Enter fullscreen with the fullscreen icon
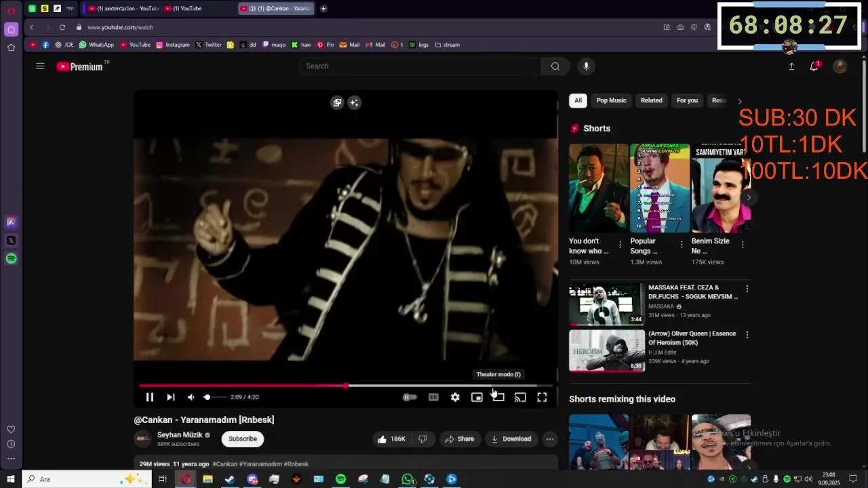Screen dimensions: 868x488 [542, 397]
